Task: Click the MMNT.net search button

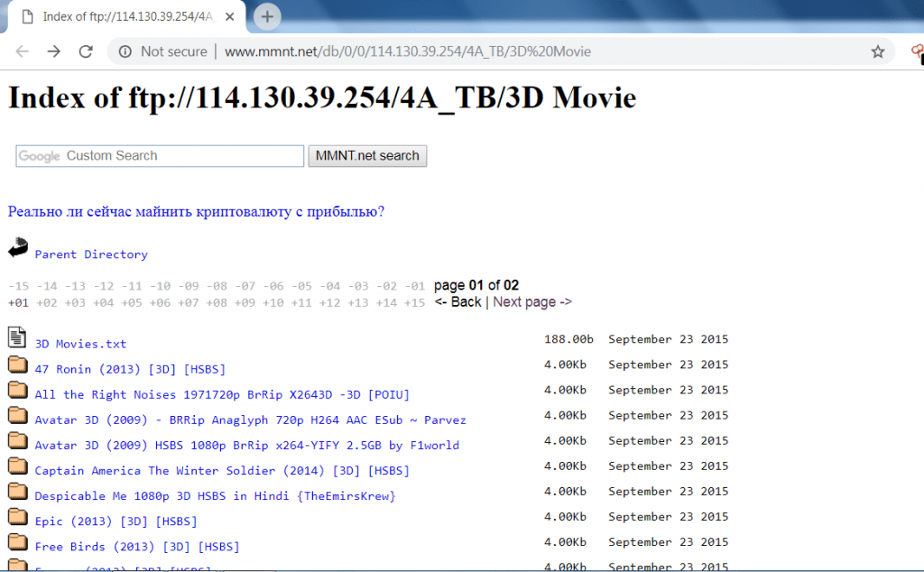Action: coord(366,155)
